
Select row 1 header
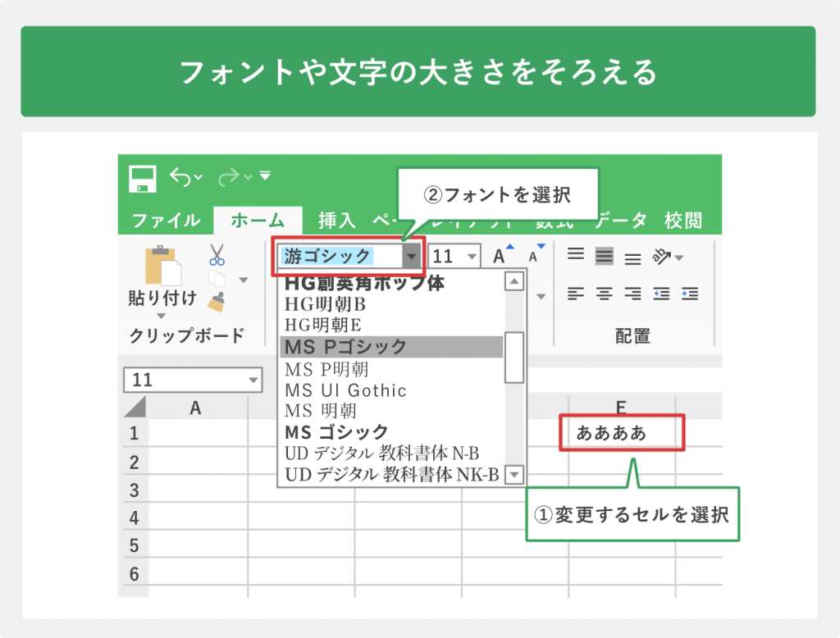click(135, 433)
